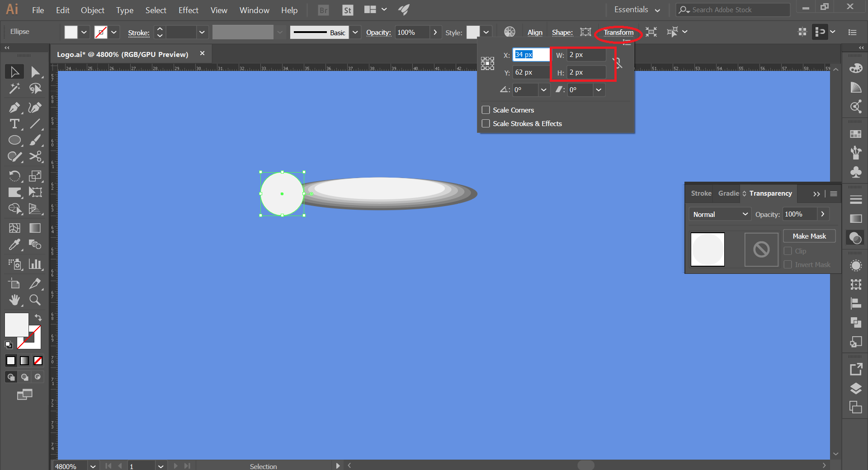Select the Gradient tool

click(35, 228)
